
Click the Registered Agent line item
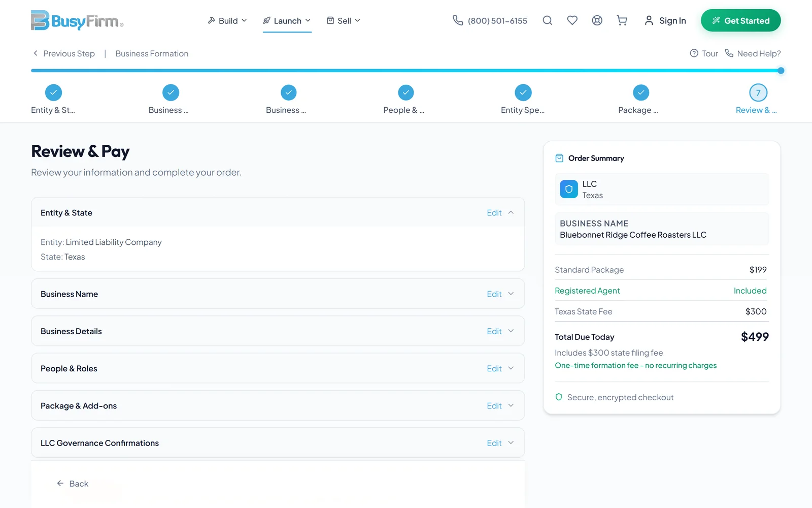point(661,291)
